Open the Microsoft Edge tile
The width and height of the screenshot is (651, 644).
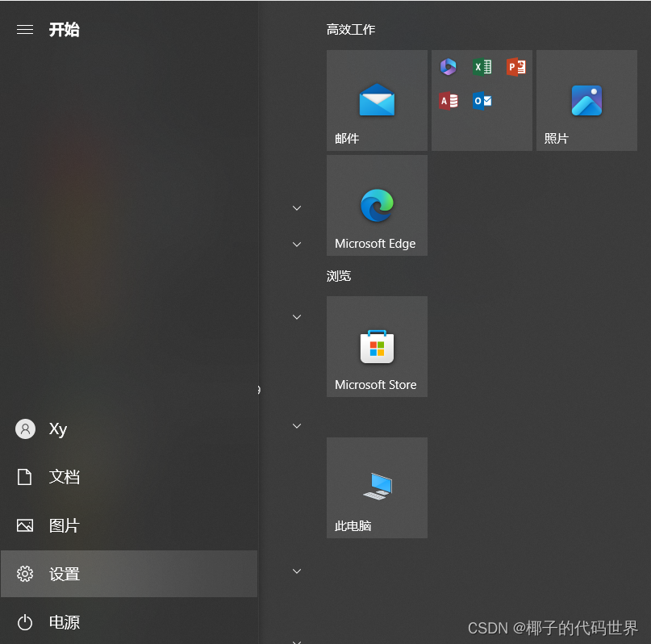tap(377, 206)
